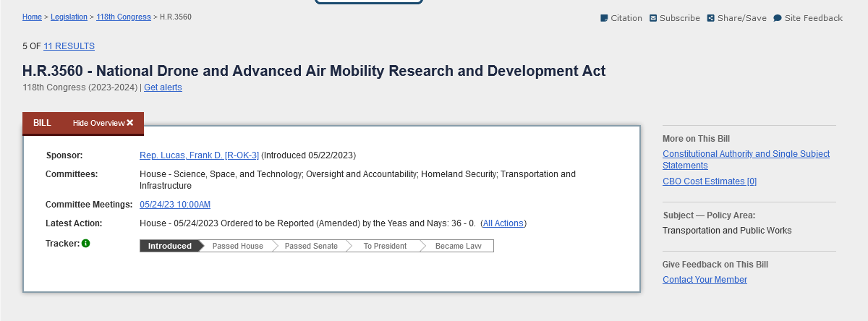Return to the 11 RESULTS list
Image resolution: width=868 pixels, height=321 pixels.
coord(69,46)
